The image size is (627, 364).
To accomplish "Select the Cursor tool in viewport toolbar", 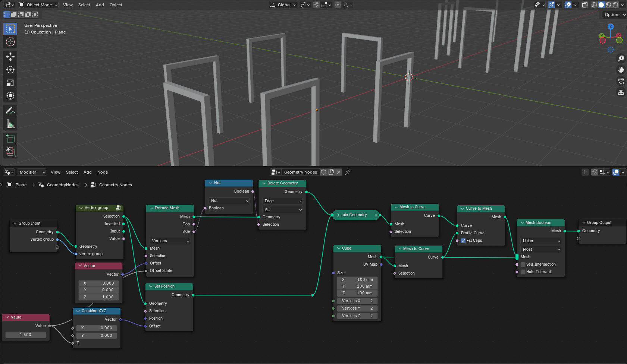I will pyautogui.click(x=10, y=42).
